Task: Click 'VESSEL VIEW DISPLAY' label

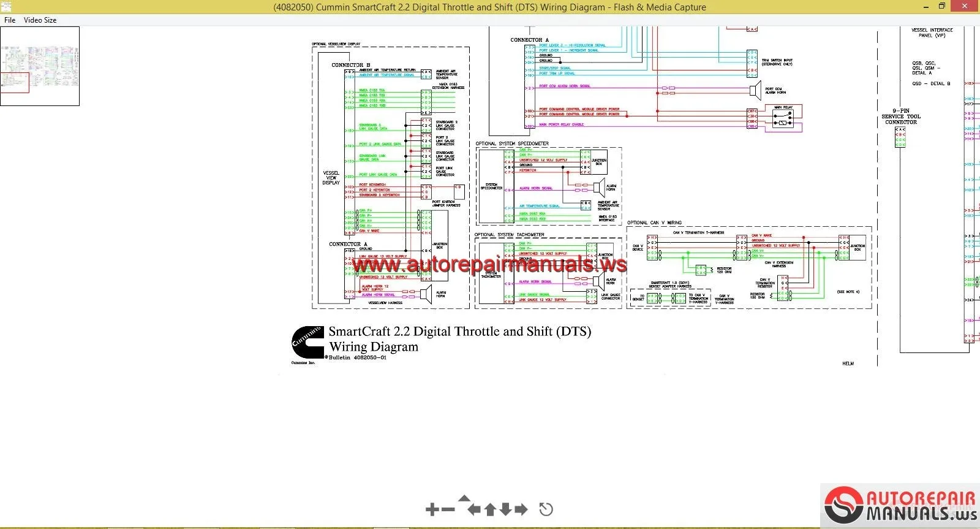Action: coord(331,178)
